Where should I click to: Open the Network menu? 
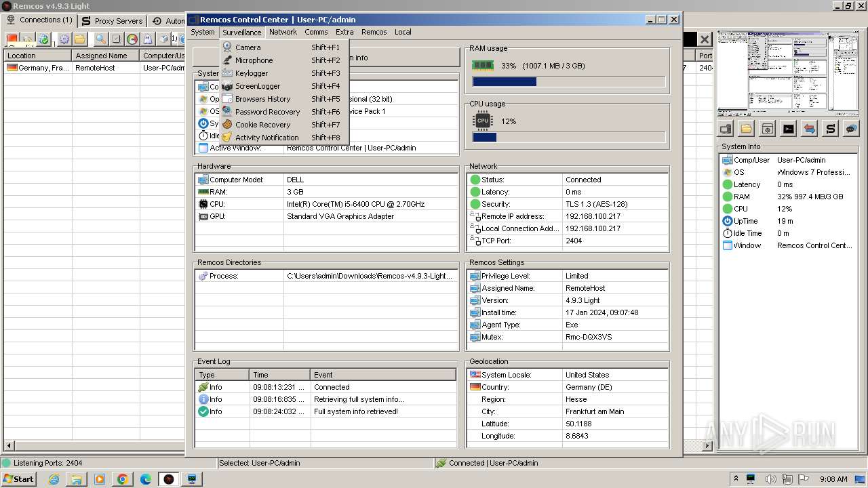coord(283,32)
